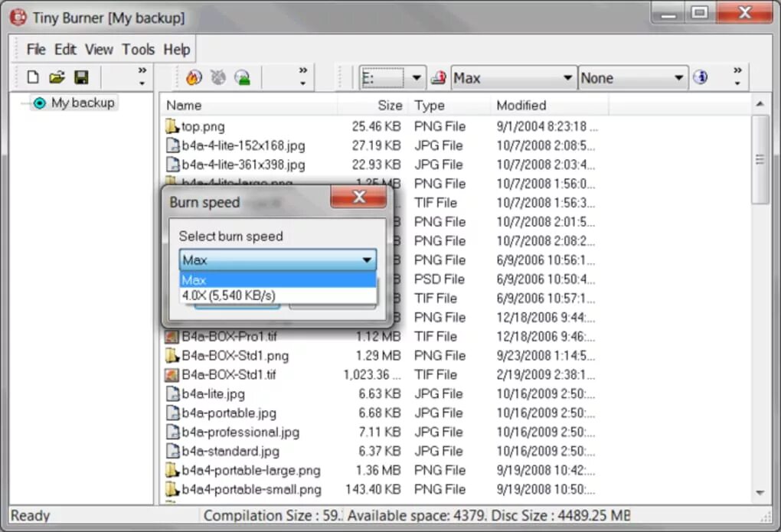The height and width of the screenshot is (532, 781).
Task: Sort by the Name column header
Action: point(249,106)
